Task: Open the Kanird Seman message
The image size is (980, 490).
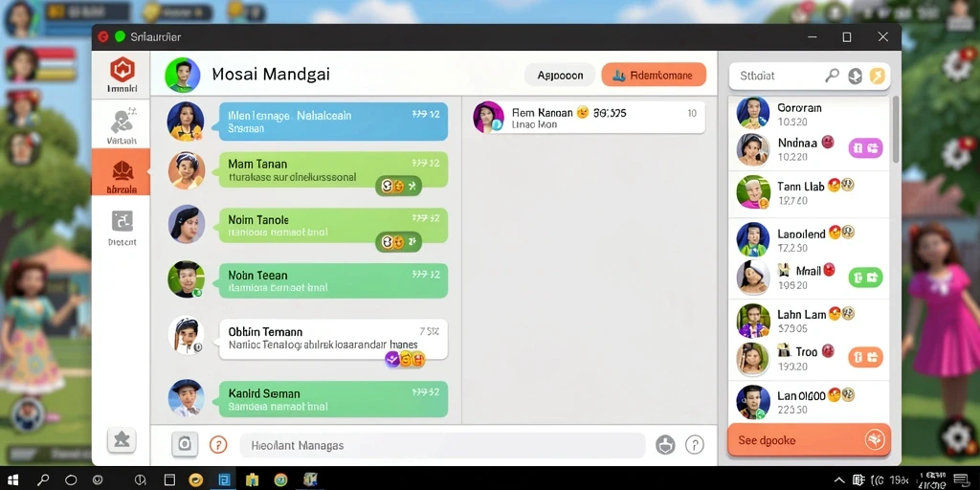Action: coord(333,399)
